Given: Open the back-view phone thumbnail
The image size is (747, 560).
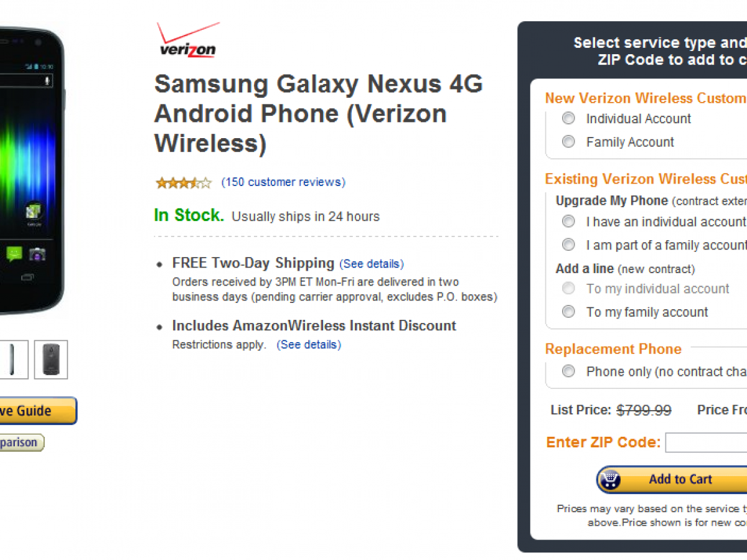Looking at the screenshot, I should click(51, 360).
